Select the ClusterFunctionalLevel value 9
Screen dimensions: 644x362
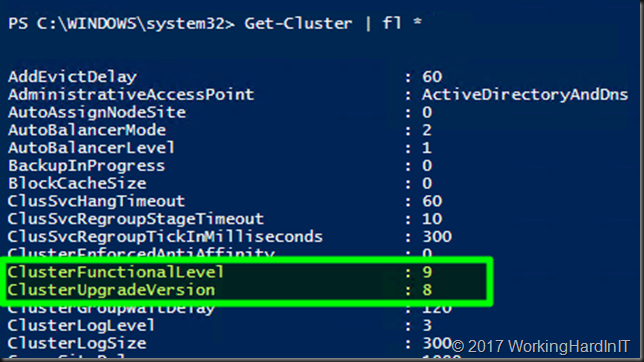pyautogui.click(x=427, y=272)
